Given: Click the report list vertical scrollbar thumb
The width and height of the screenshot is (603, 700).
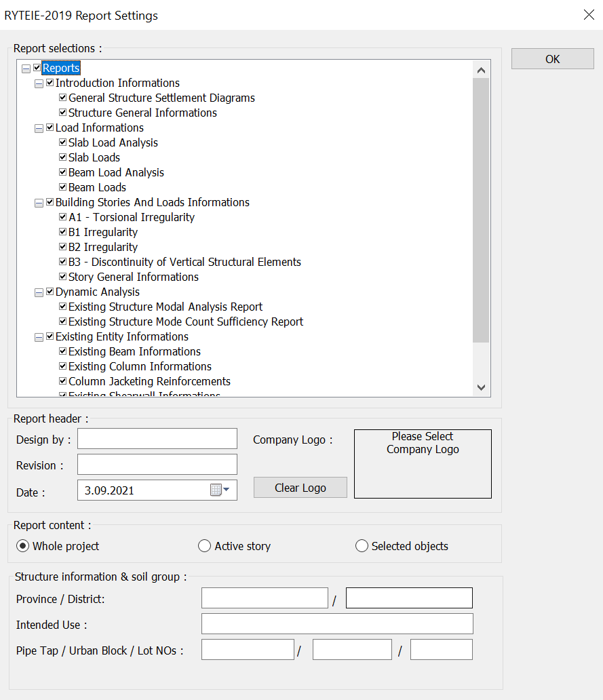Looking at the screenshot, I should tap(481, 210).
